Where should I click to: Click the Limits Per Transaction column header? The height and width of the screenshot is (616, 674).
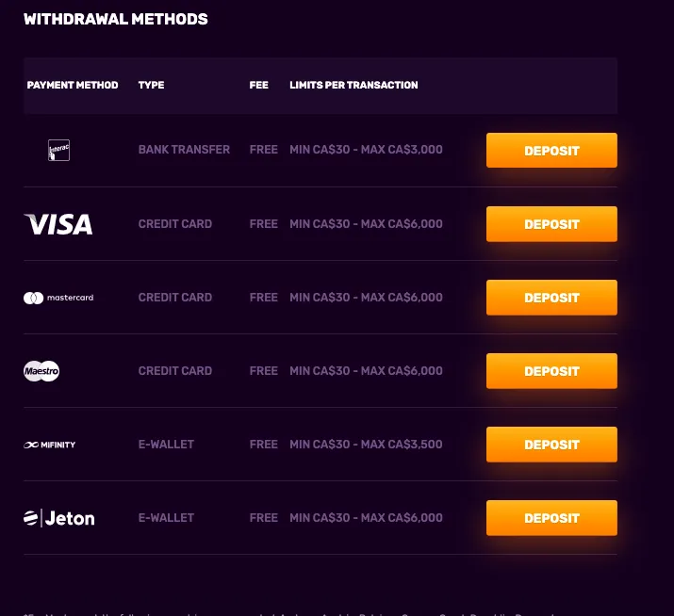tap(353, 85)
